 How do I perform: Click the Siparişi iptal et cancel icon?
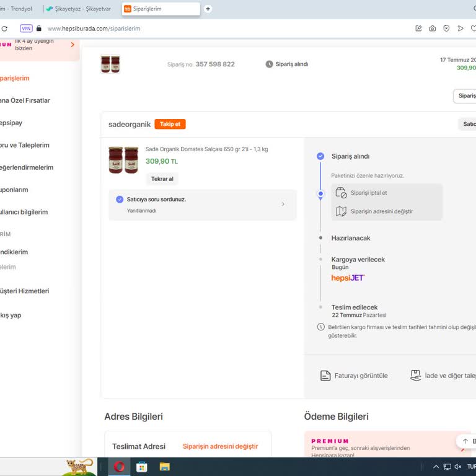click(341, 193)
